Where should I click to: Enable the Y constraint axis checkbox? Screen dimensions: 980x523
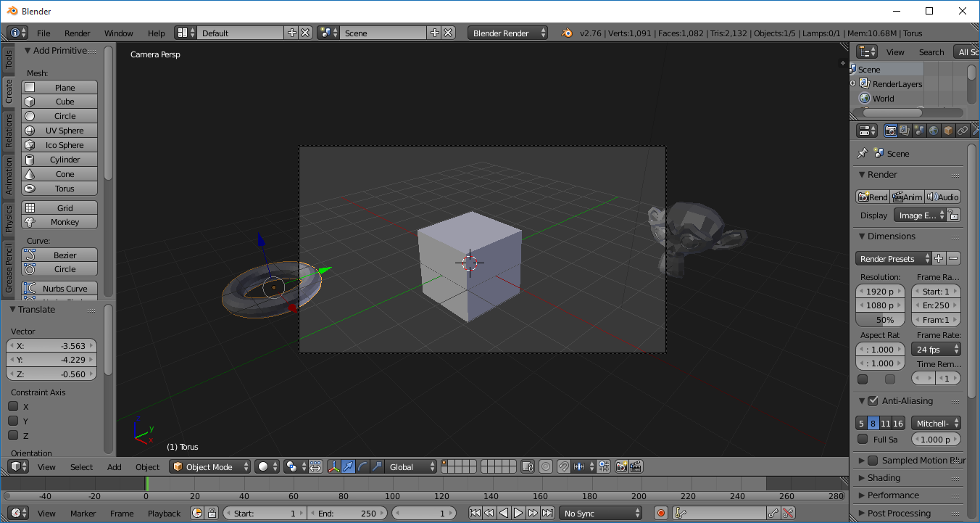13,421
